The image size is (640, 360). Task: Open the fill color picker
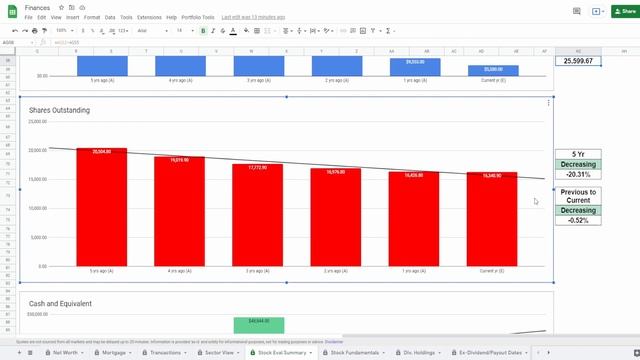tap(247, 31)
